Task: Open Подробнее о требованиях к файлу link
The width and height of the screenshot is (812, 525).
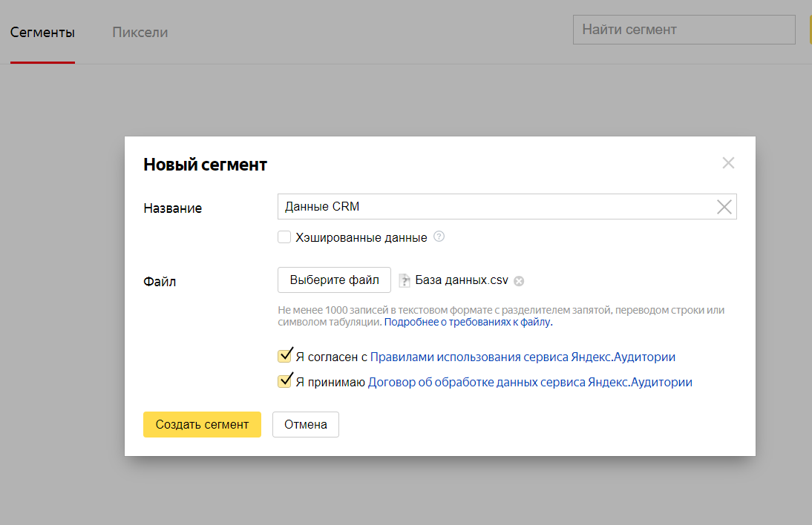Action: coord(468,323)
